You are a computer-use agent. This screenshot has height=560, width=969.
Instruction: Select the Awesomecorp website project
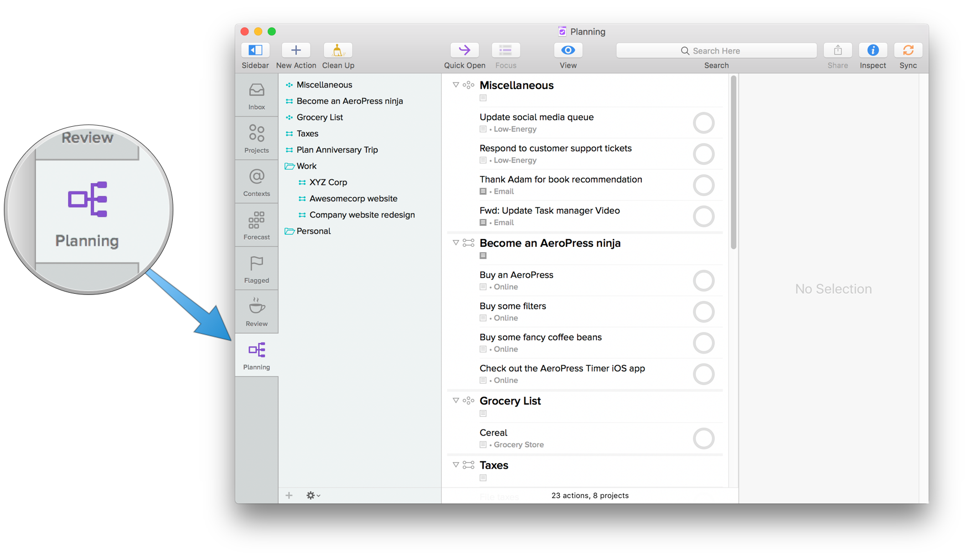[x=353, y=199]
